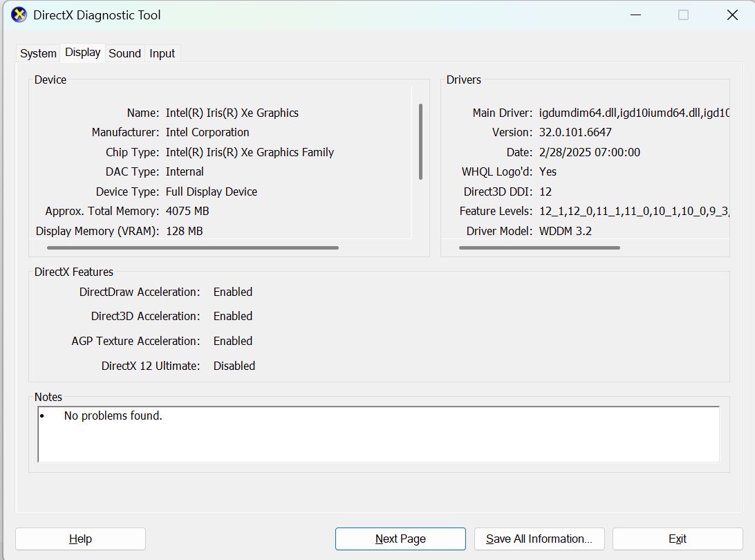Screen dimensions: 755x560
Task: Switch to the System tab
Action: (38, 53)
